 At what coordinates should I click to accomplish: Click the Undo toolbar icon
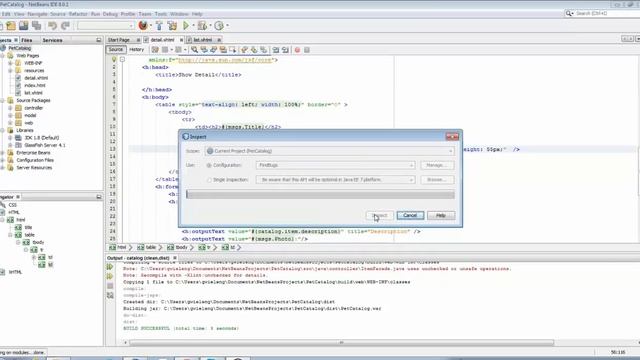(x=52, y=26)
